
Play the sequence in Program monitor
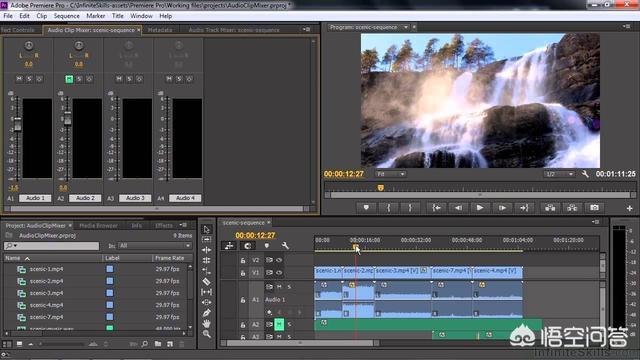point(480,208)
